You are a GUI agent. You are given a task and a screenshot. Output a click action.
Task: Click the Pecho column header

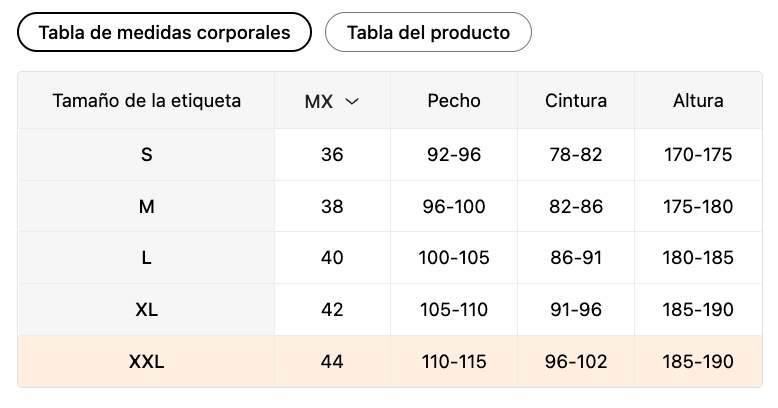(454, 101)
